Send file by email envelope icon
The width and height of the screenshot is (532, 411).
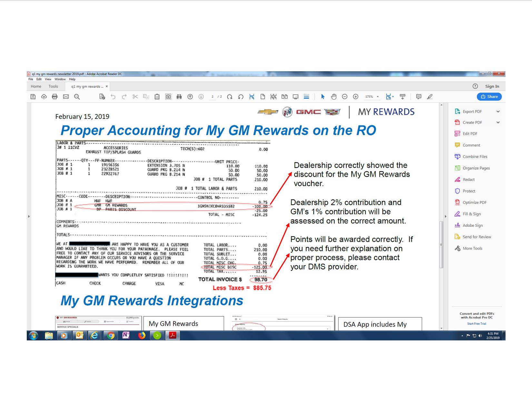click(x=66, y=97)
